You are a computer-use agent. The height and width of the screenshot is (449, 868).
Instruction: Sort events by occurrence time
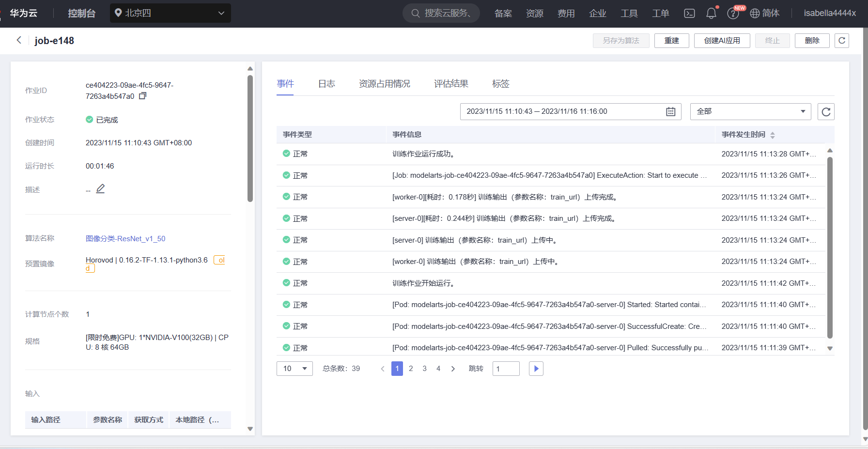(773, 135)
